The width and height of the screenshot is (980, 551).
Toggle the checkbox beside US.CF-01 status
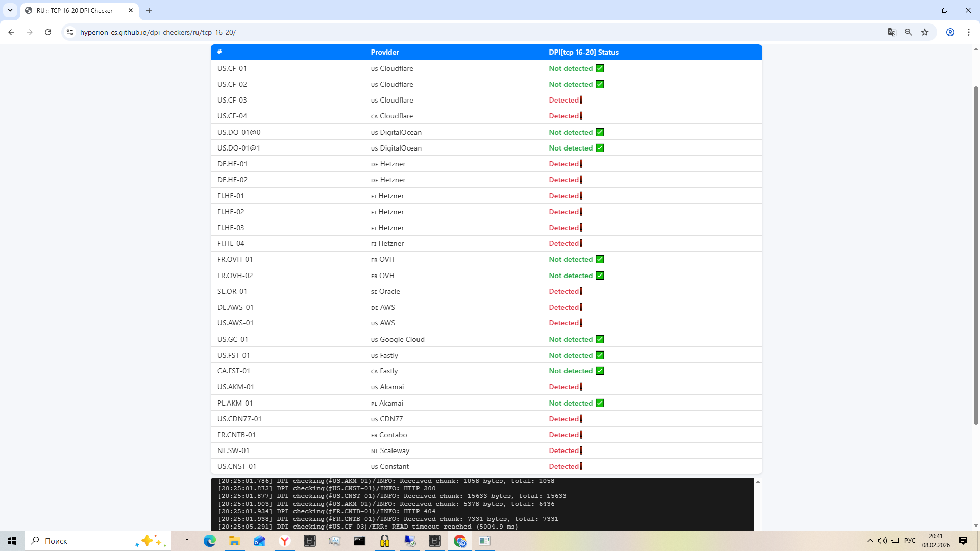(x=600, y=68)
